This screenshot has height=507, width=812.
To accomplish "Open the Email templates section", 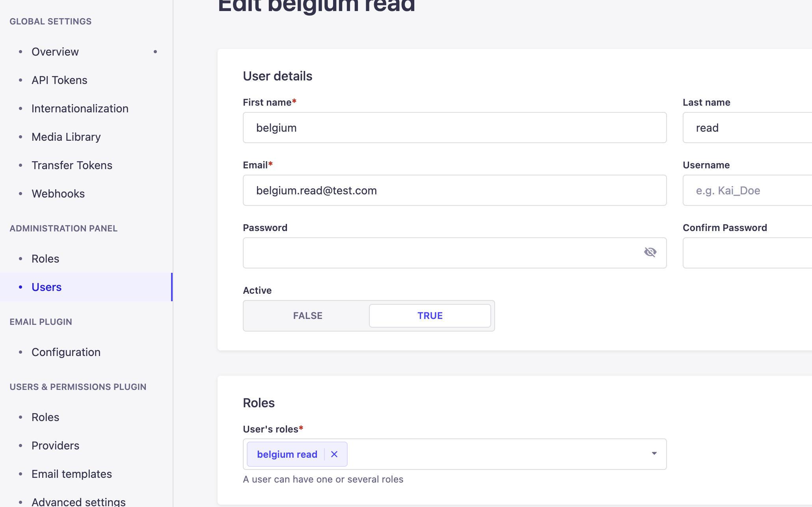I will 71,473.
